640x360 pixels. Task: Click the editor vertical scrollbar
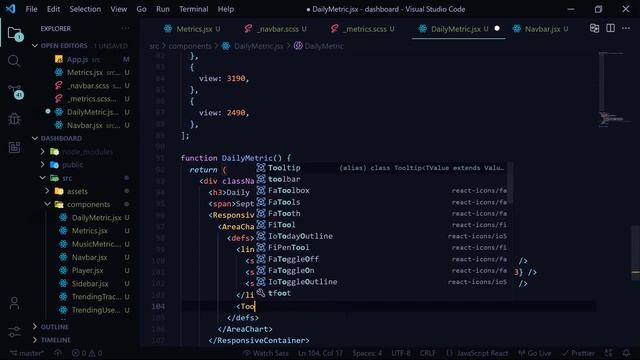[636, 253]
